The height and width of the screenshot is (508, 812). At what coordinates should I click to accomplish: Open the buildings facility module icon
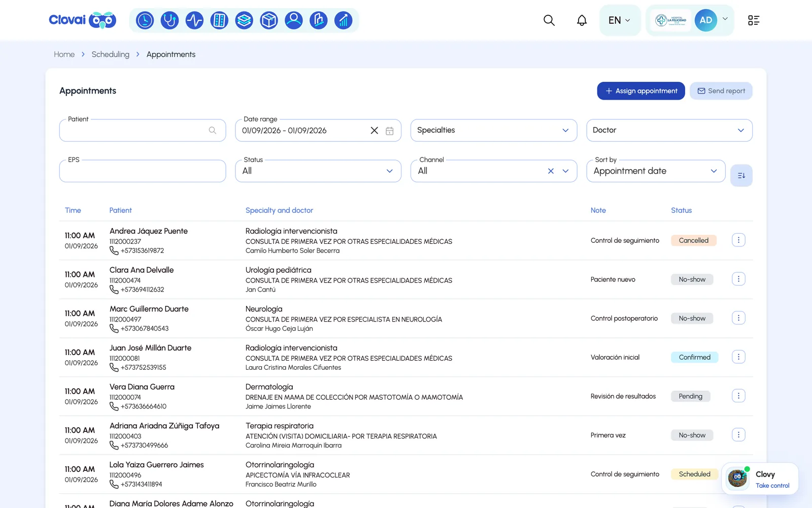(319, 20)
